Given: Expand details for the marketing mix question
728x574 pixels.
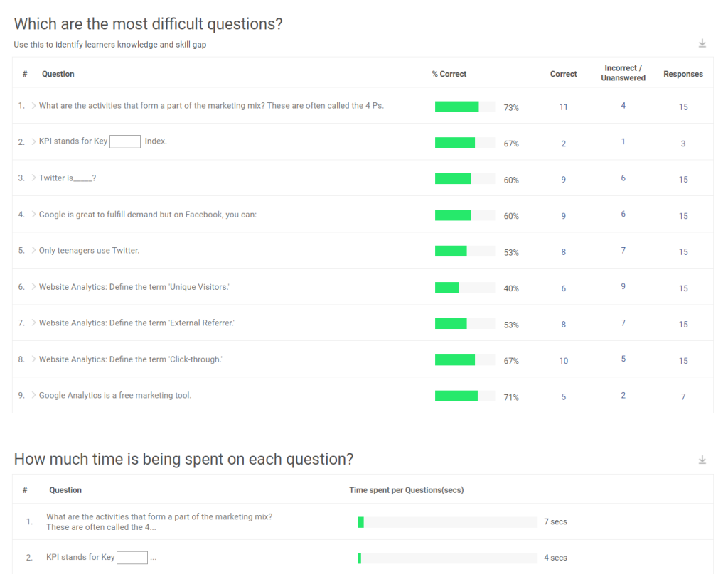Looking at the screenshot, I should click(33, 105).
